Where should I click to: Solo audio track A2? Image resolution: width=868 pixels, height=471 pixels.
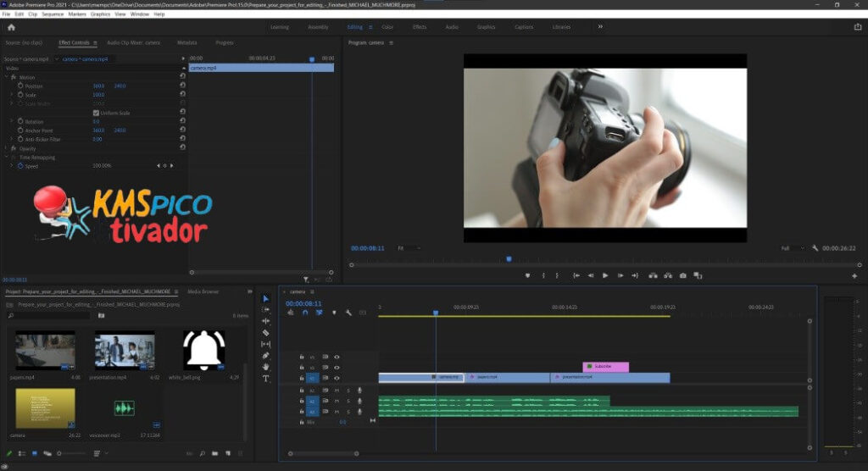point(348,402)
